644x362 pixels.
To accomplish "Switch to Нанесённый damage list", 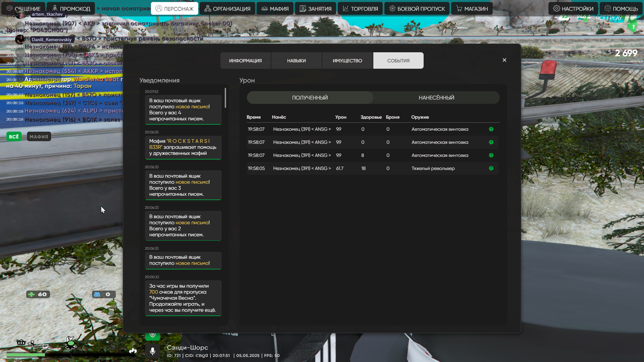I will coord(436,98).
